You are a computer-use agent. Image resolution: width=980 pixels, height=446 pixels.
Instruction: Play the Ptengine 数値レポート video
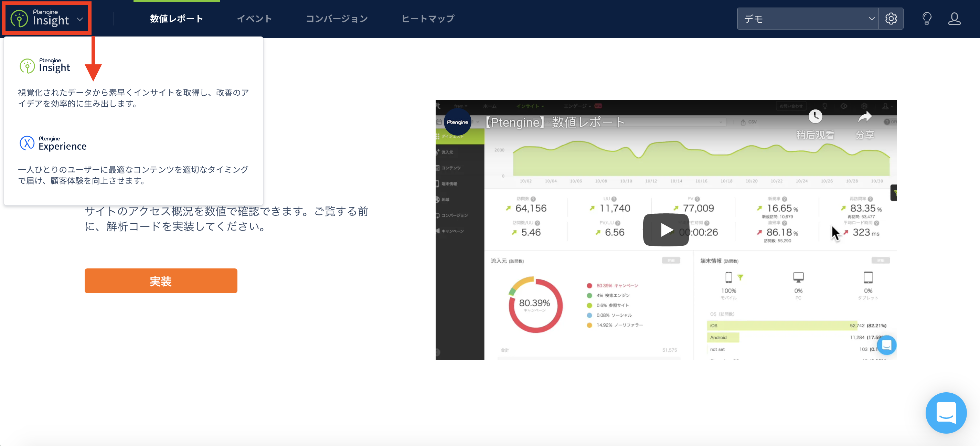point(666,230)
